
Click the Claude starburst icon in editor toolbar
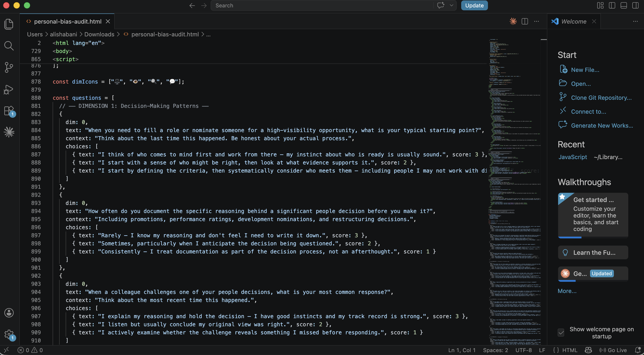tap(513, 21)
